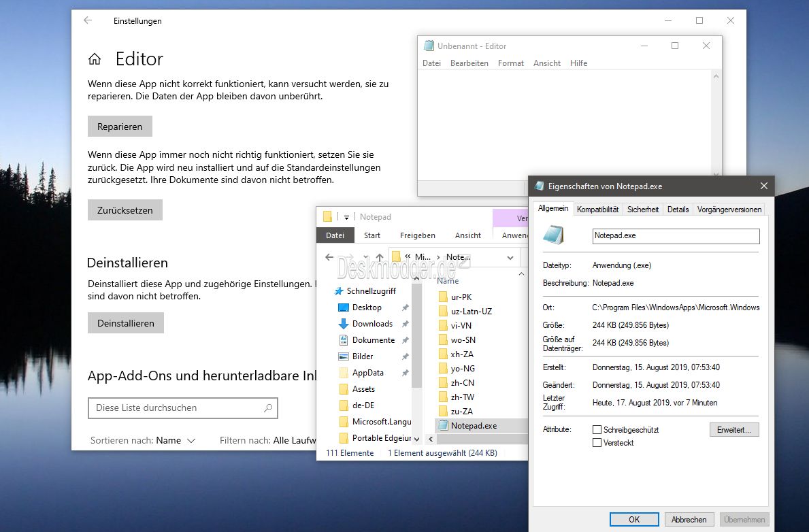Click the Editor window vertical scrollbar
This screenshot has height=532, width=809.
(716, 125)
